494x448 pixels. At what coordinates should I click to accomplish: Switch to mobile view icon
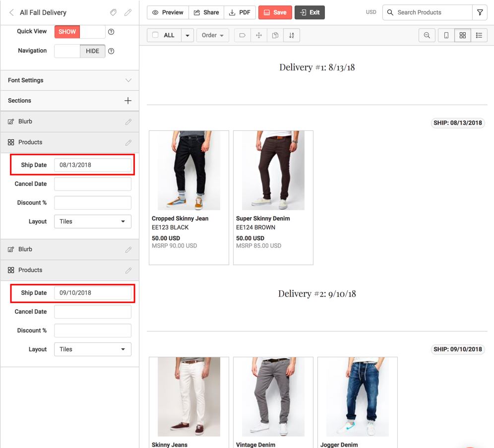446,35
